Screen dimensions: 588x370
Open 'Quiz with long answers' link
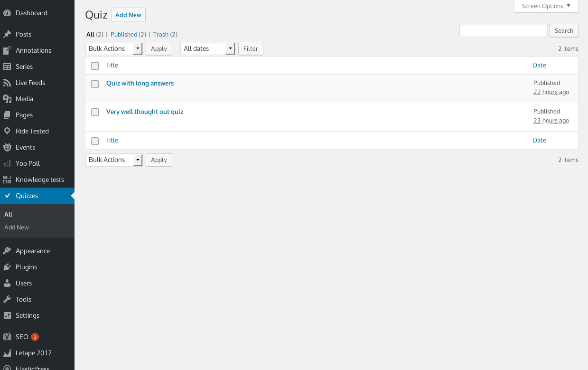[x=140, y=83]
